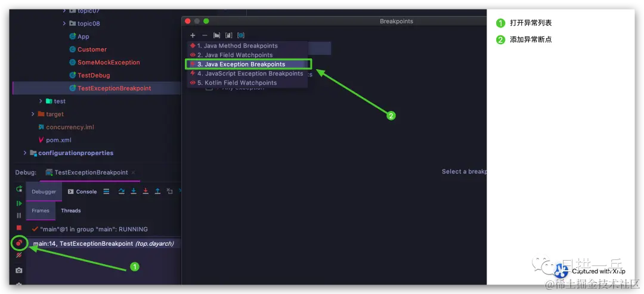Click Show Execution Point icon
Viewport: 644px width, 294px height.
pos(106,191)
